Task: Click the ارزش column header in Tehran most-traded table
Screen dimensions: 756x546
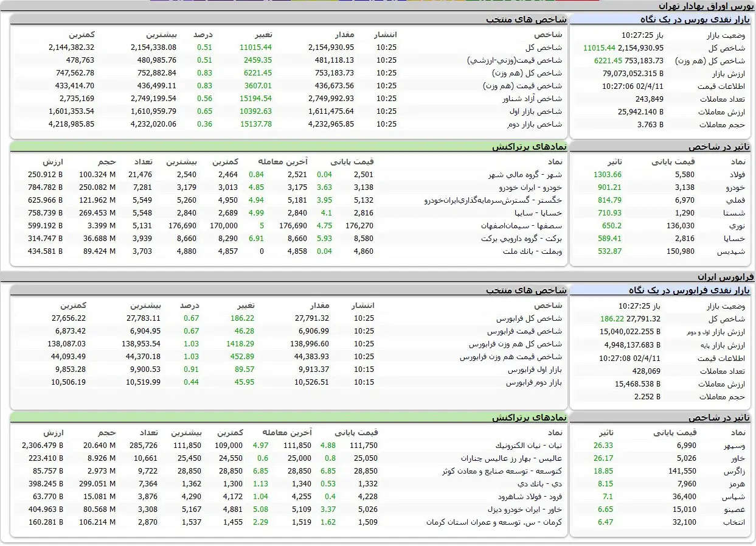Action: pyautogui.click(x=53, y=162)
